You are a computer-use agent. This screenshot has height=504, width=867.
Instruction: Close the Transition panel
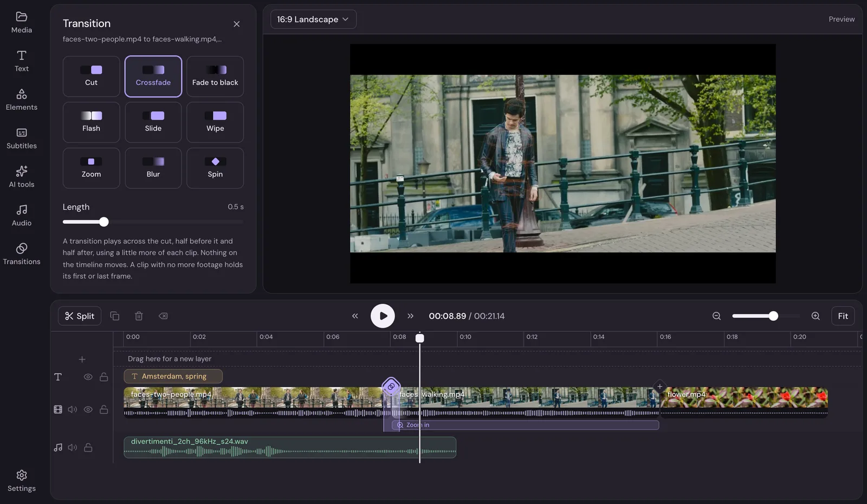pos(236,24)
